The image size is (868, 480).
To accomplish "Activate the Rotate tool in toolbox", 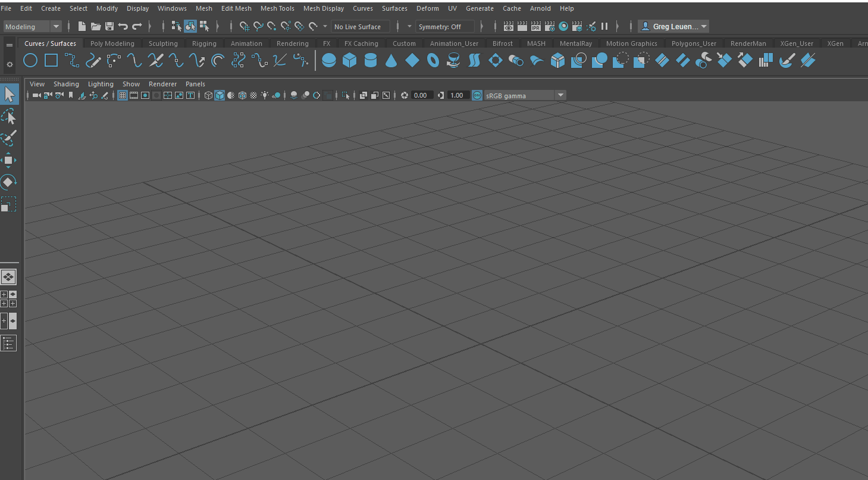I will 9,182.
